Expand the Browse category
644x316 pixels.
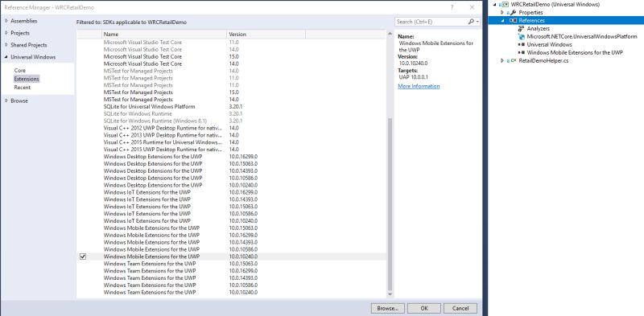point(6,101)
